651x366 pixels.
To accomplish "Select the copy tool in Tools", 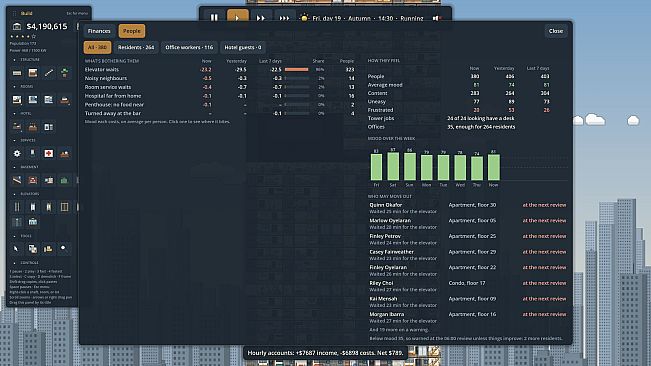I will point(33,249).
